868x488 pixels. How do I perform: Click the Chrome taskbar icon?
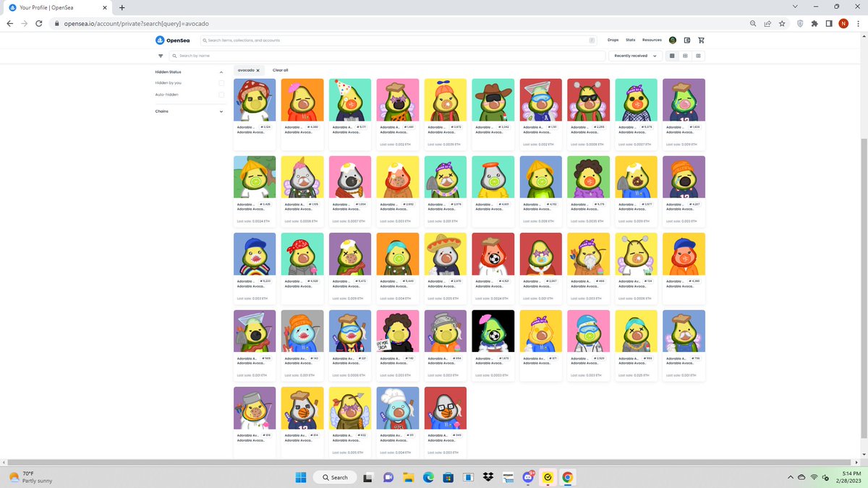coord(568,477)
